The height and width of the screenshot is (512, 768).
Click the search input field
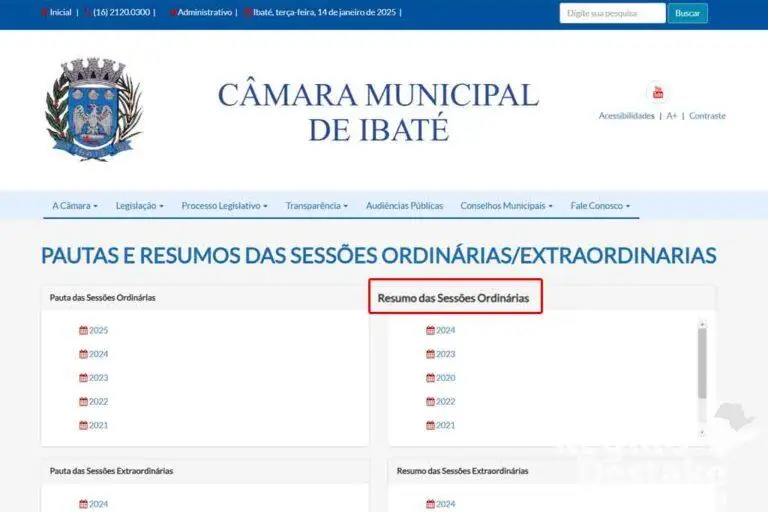(612, 13)
